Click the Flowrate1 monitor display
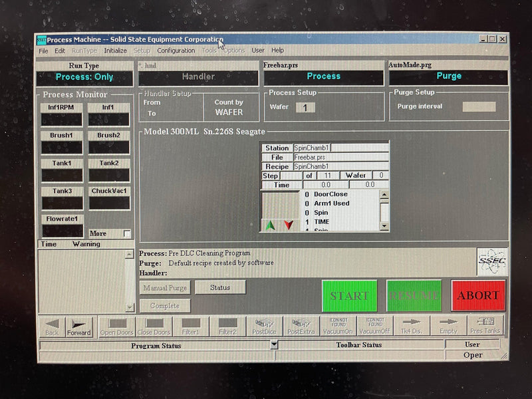The height and width of the screenshot is (399, 532). (x=63, y=231)
